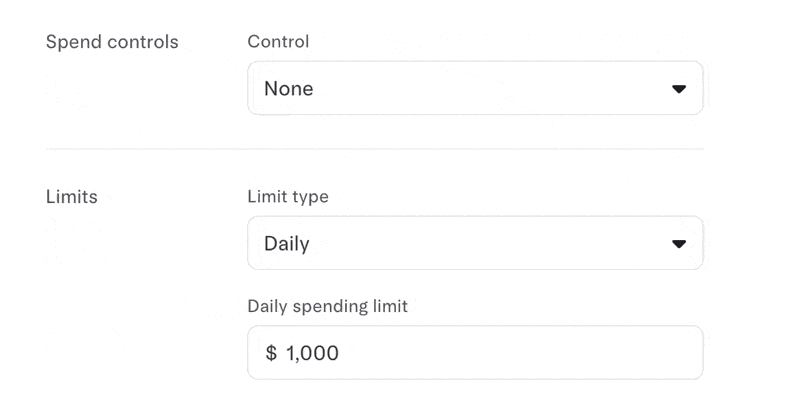The image size is (800, 413).
Task: Click the Control field label
Action: pos(278,41)
